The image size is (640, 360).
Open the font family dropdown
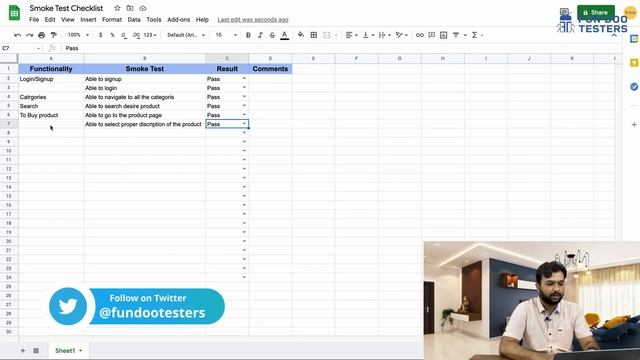pos(186,35)
